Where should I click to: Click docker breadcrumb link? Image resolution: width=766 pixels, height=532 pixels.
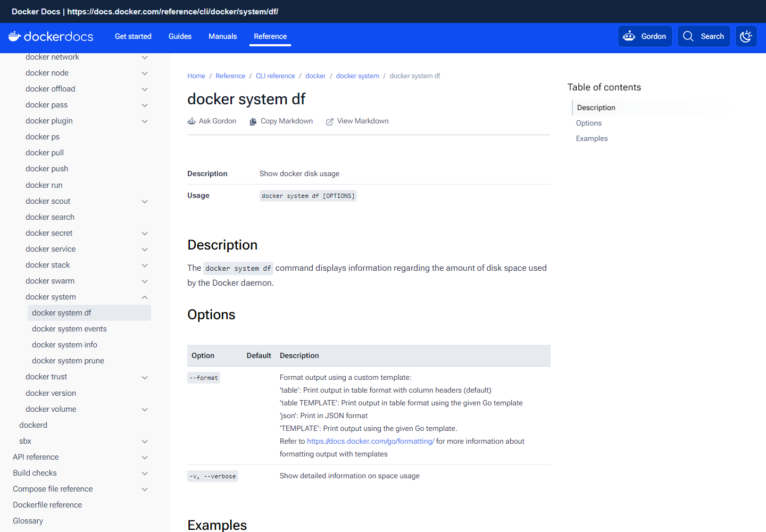315,76
